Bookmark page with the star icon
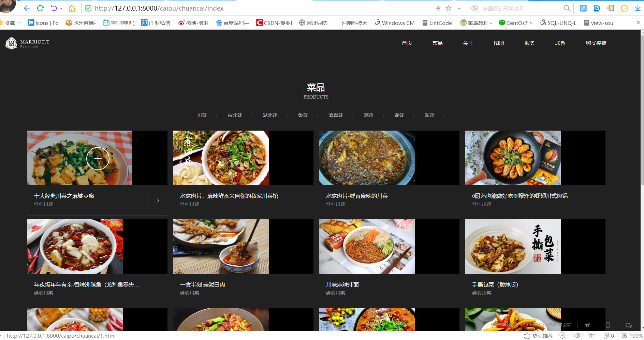The width and height of the screenshot is (644, 340). click(449, 8)
